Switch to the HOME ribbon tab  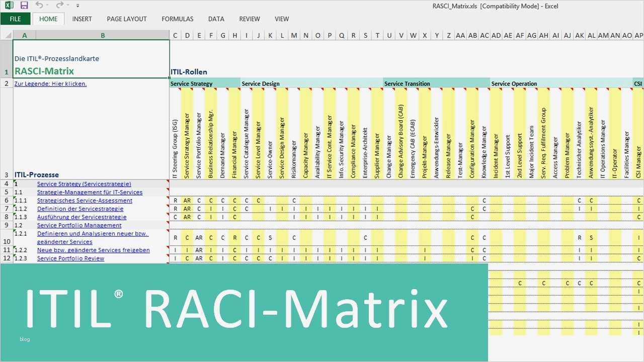coord(48,19)
